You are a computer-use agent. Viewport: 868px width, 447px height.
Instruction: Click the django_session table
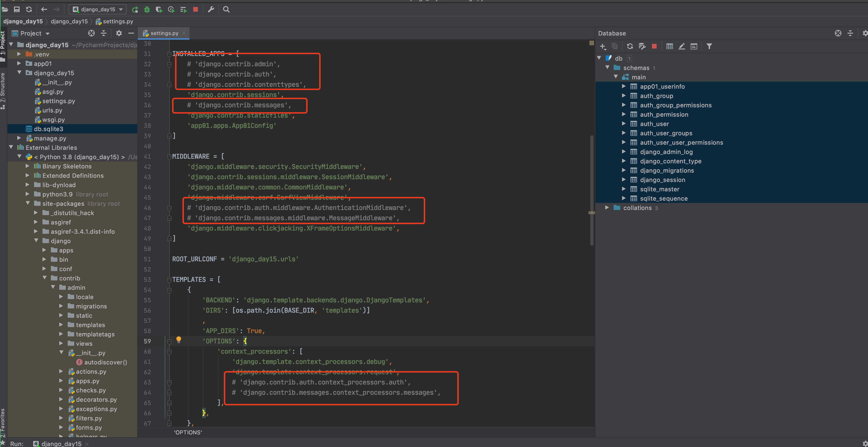pyautogui.click(x=662, y=180)
